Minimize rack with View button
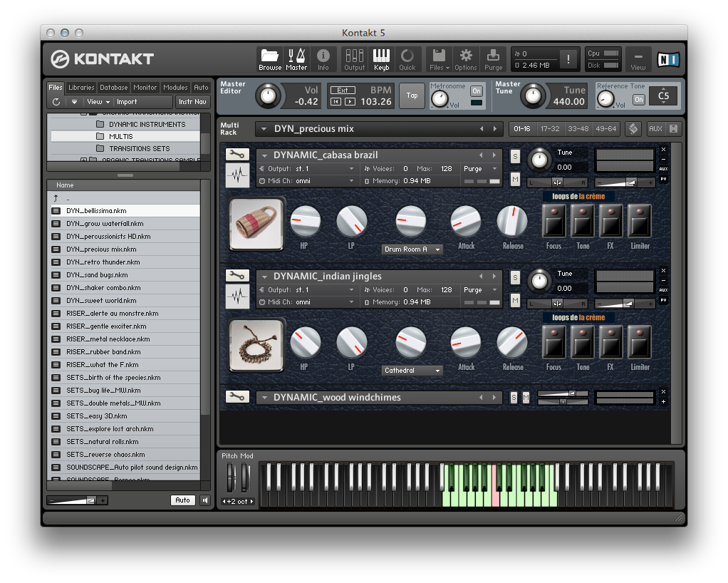 tap(638, 59)
